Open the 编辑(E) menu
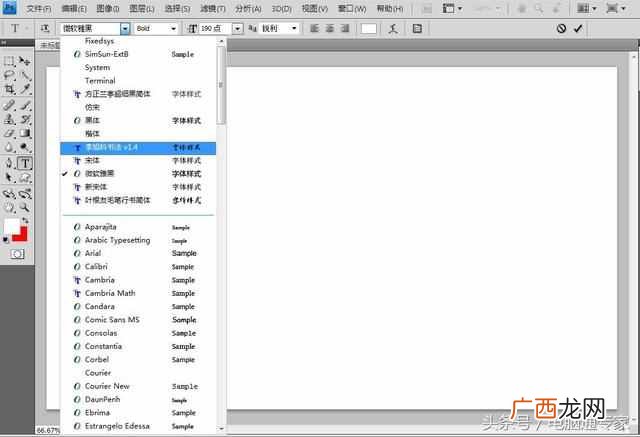The image size is (640, 437). [74, 9]
